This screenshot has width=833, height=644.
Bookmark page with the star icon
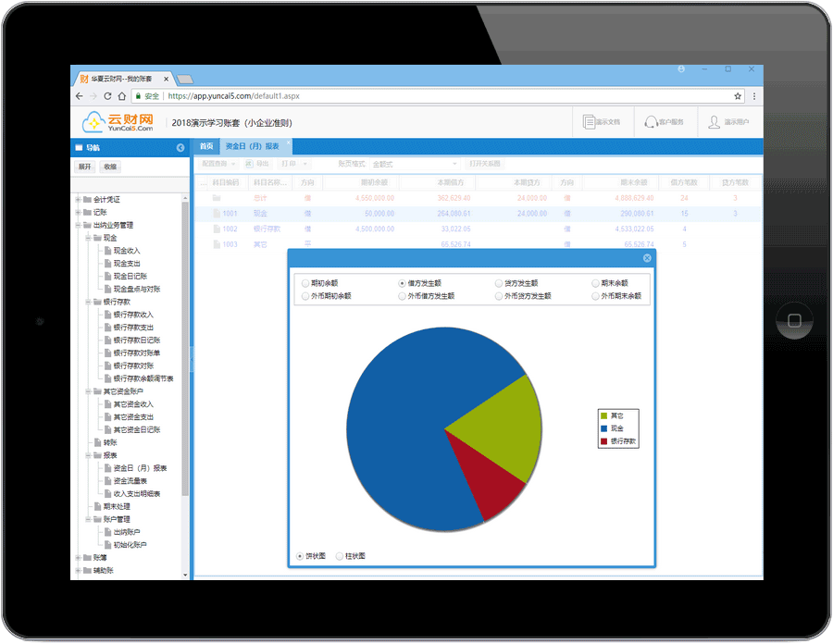click(738, 96)
